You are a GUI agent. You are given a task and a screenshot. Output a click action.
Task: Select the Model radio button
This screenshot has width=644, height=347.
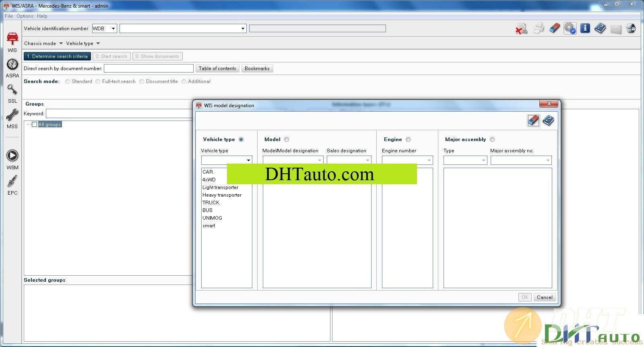(287, 139)
